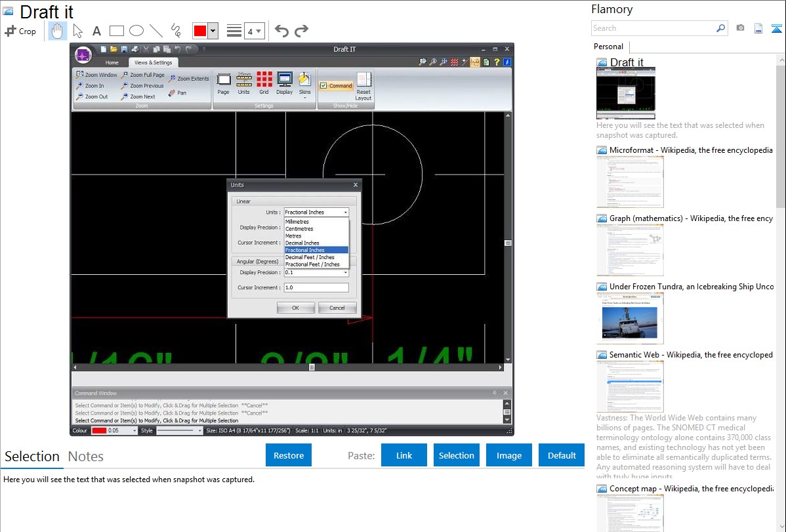
Task: Open the Units settings ruler icon
Action: [243, 84]
